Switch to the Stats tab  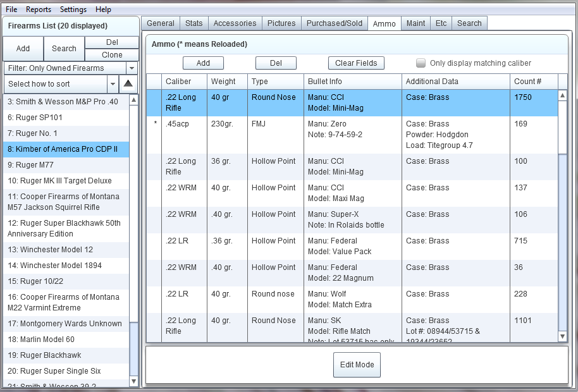click(194, 23)
